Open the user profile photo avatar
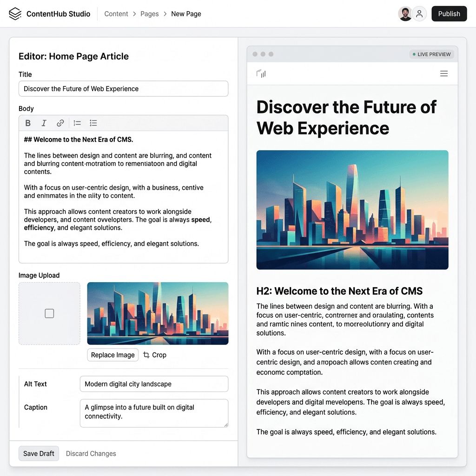The image size is (476, 476). [405, 13]
